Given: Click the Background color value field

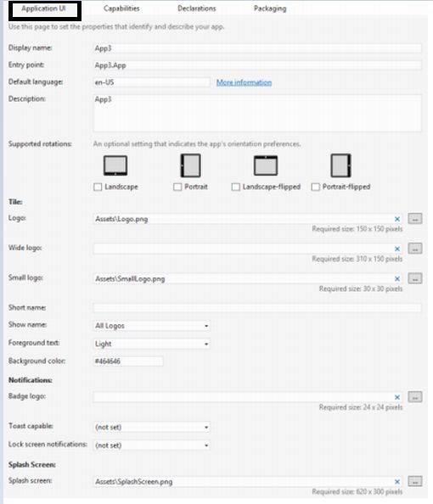Looking at the screenshot, I should tap(128, 361).
